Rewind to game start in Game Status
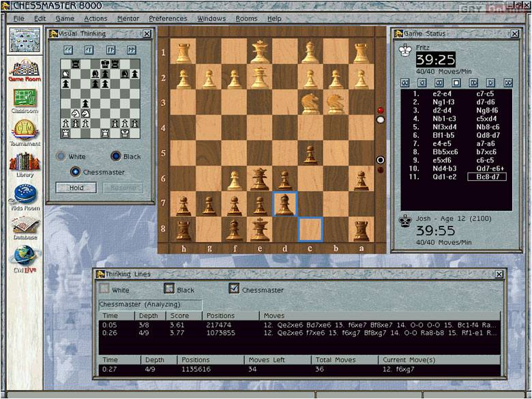This screenshot has width=532, height=399. (404, 83)
